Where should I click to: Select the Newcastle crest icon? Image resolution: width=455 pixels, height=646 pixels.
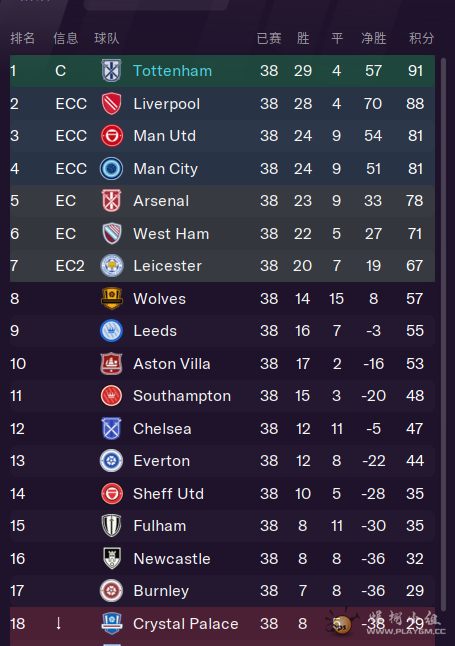[111, 558]
